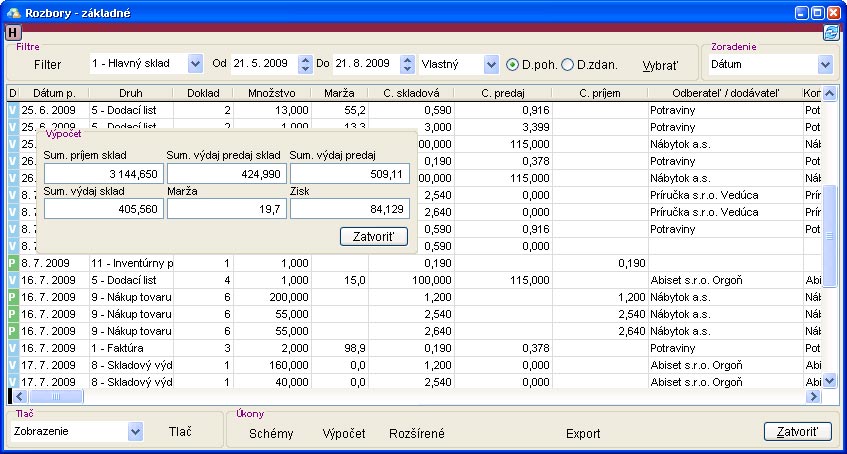Screen dimensions: 847x454
Task: Click the green P marker on the Inventúrny row
Action: pos(13,263)
